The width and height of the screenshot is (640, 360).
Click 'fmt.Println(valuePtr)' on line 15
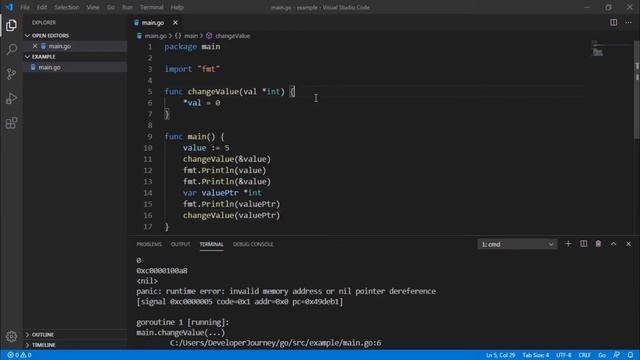[231, 204]
